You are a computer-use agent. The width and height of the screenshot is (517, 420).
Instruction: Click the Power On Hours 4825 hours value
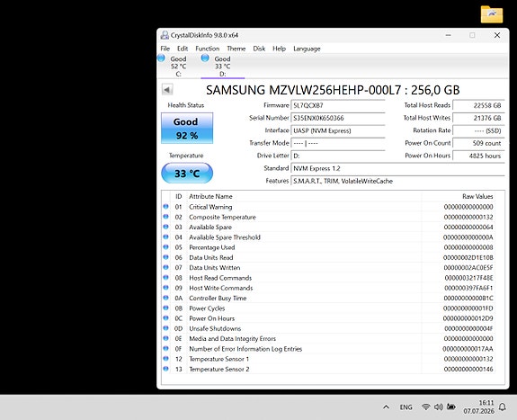click(x=478, y=156)
